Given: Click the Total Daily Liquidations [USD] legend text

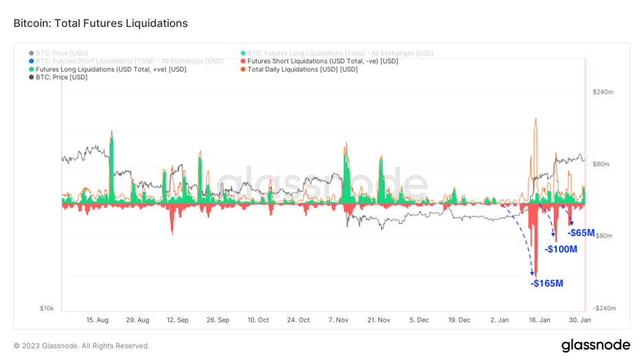Looking at the screenshot, I should (x=302, y=70).
